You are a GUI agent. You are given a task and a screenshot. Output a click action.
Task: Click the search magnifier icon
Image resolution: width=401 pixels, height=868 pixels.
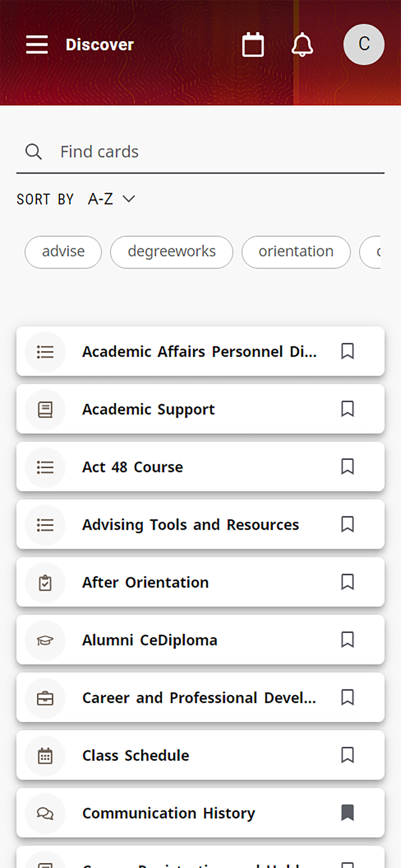tap(34, 152)
